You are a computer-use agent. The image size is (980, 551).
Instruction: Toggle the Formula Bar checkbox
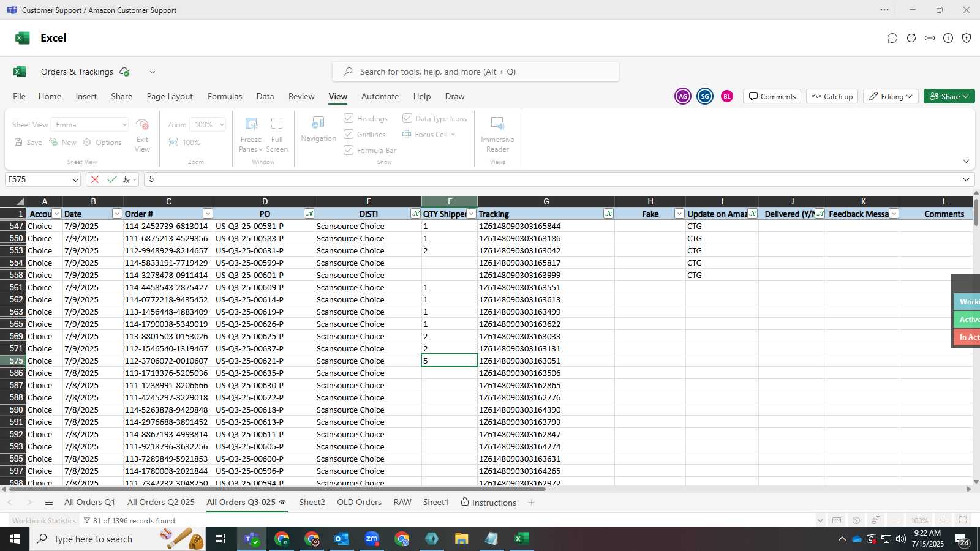click(x=349, y=150)
